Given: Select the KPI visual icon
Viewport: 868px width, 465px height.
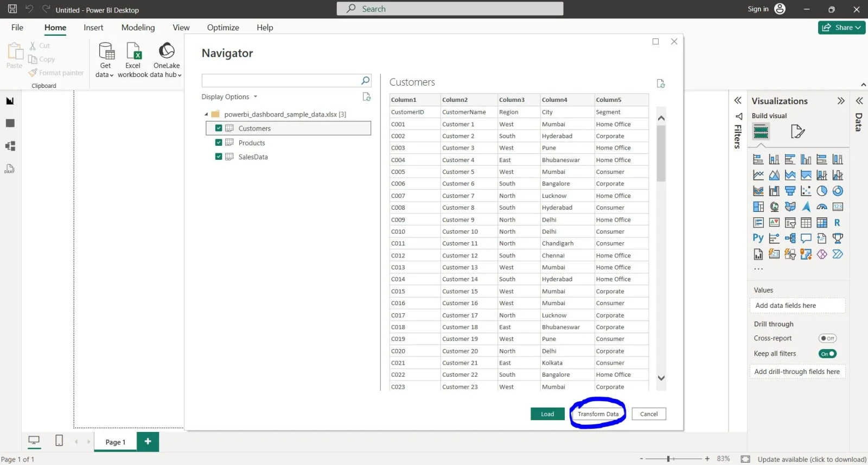Looking at the screenshot, I should coord(774,222).
